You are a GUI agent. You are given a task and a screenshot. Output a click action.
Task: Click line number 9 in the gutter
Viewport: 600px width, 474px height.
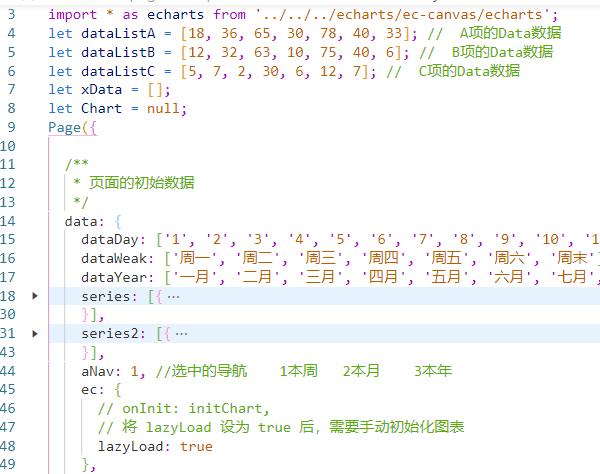click(11, 127)
